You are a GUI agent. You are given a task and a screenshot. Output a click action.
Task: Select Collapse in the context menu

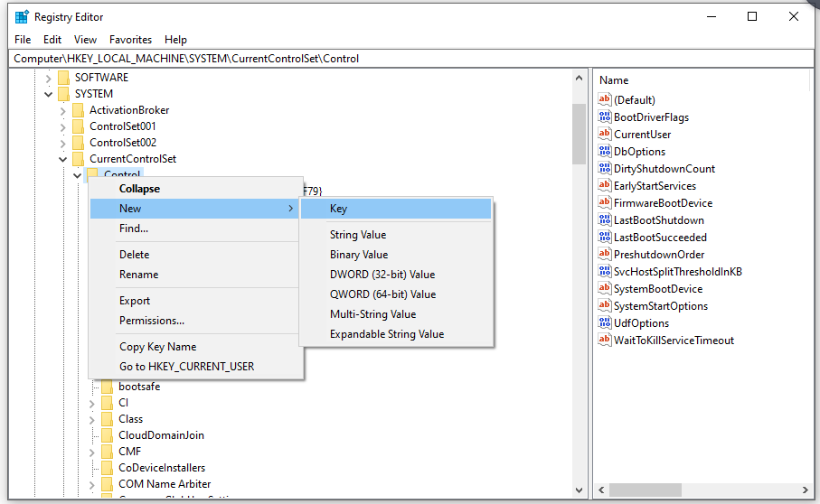[194, 189]
